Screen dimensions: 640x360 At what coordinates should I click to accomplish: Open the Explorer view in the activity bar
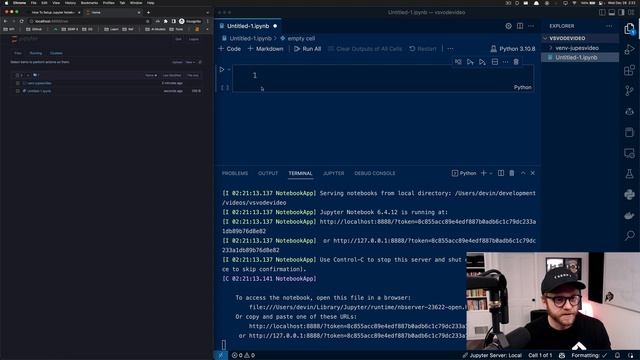pyautogui.click(x=629, y=29)
